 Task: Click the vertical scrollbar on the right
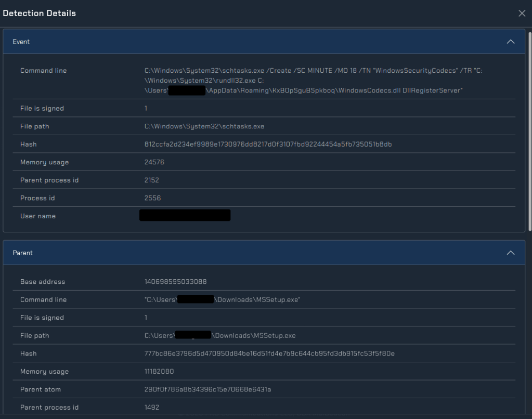[x=529, y=130]
